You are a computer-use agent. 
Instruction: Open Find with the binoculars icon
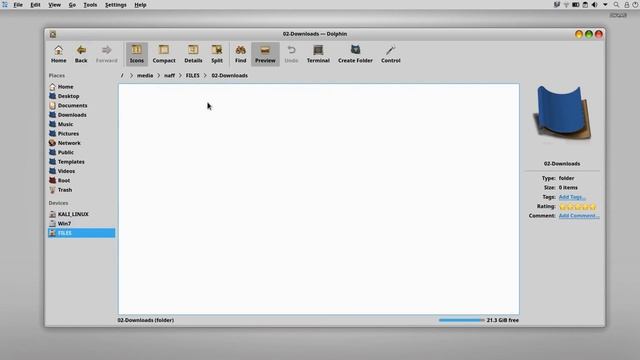pyautogui.click(x=240, y=54)
